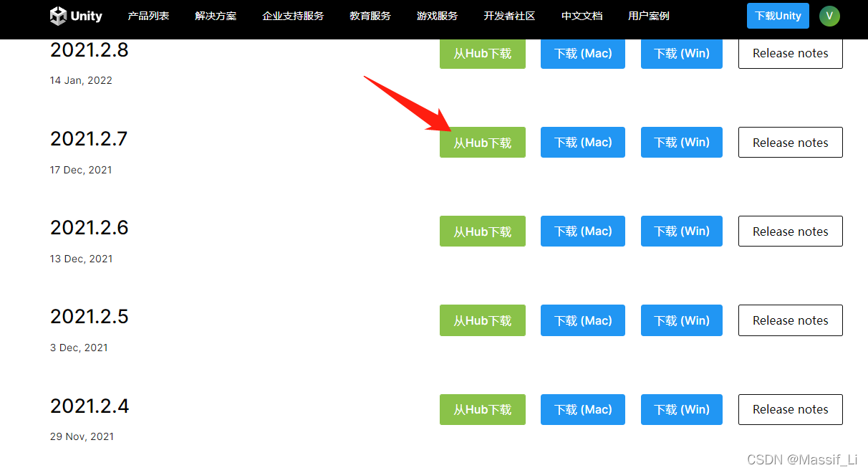This screenshot has width=868, height=473.
Task: Click the date 29 Nov, 2021
Action: [82, 436]
